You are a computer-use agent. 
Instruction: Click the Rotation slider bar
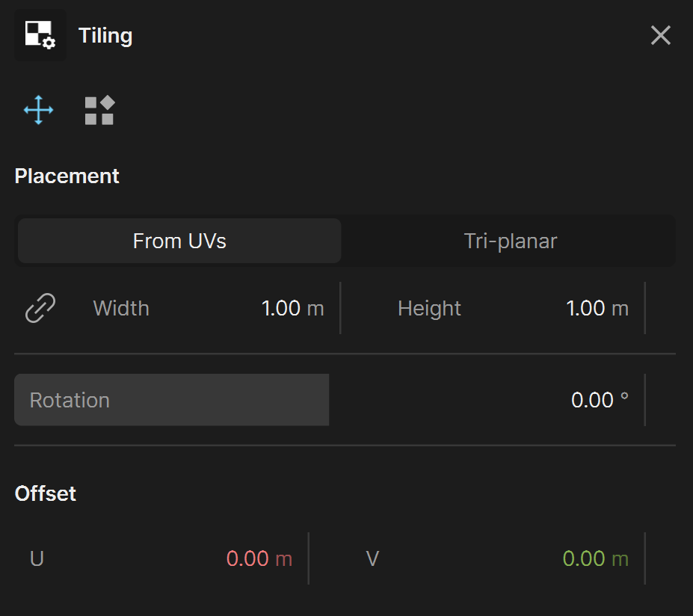[x=329, y=400]
